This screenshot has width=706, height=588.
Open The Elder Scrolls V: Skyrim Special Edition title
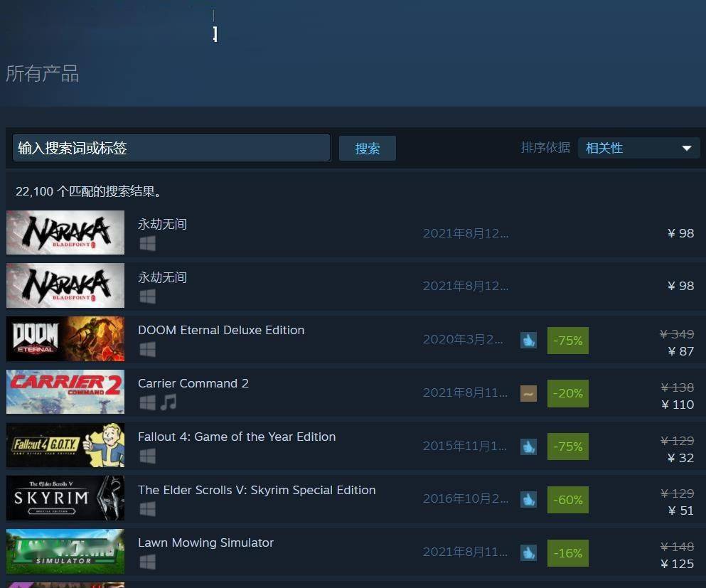(257, 490)
